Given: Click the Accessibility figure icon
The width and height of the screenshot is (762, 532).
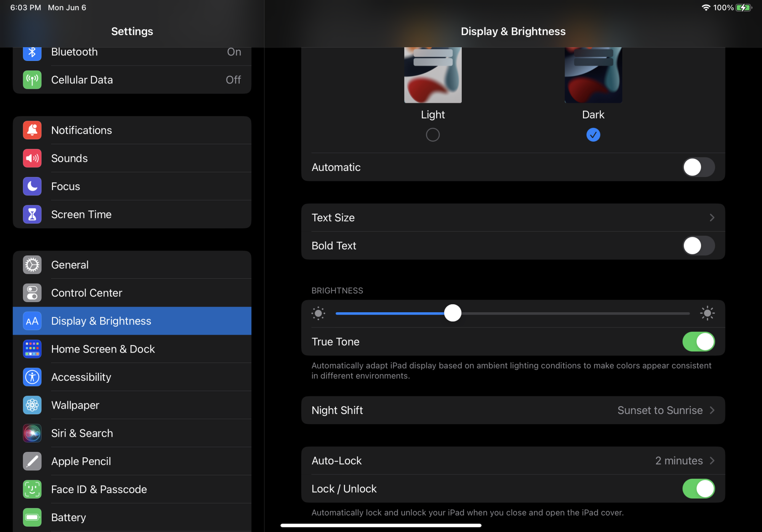Looking at the screenshot, I should point(32,377).
